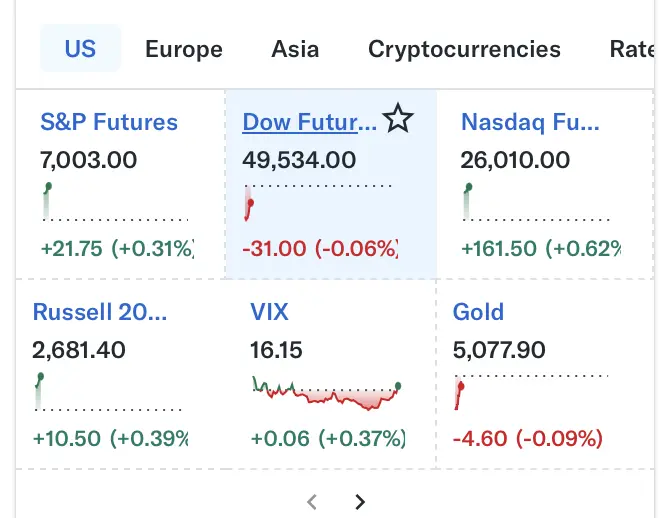Select the US markets tab
672x518 pixels.
80,49
